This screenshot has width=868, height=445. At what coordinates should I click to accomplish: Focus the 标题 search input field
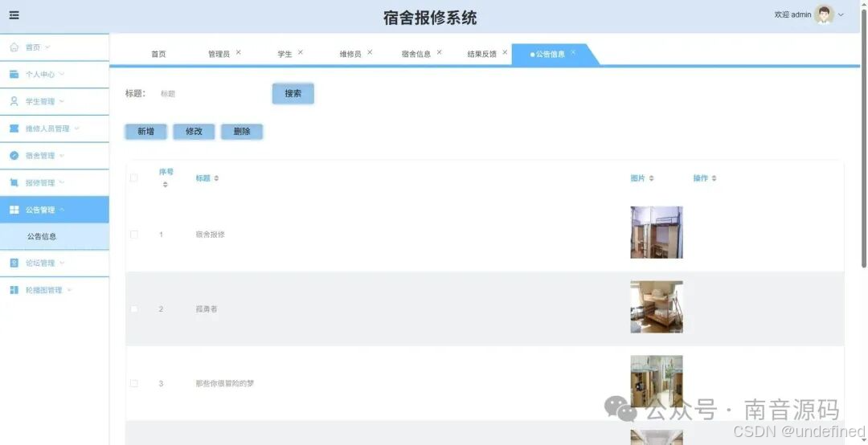[x=209, y=93]
